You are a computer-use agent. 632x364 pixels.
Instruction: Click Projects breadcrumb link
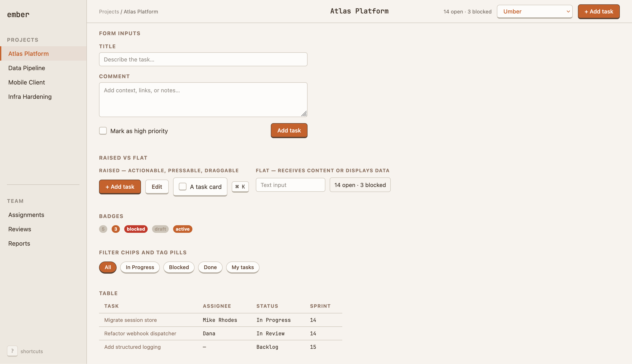[x=109, y=12]
